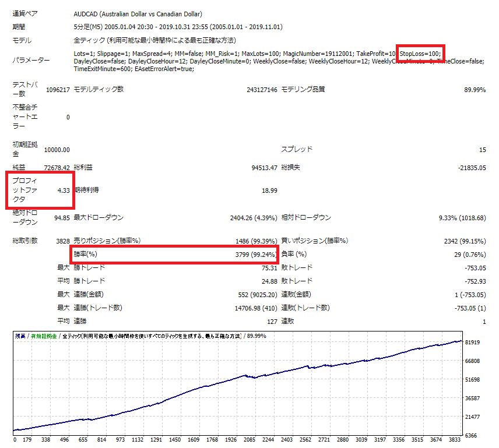Click the consecutive wins value 552 (9025.20)

click(258, 295)
